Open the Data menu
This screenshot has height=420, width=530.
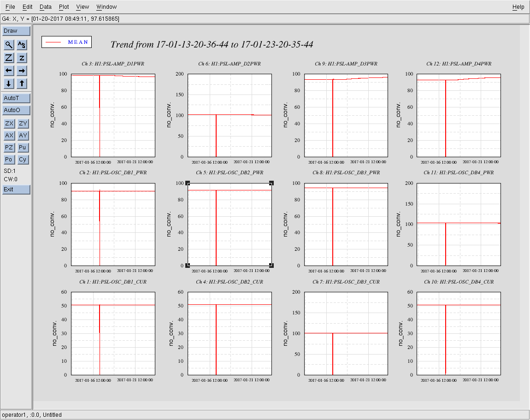point(45,7)
